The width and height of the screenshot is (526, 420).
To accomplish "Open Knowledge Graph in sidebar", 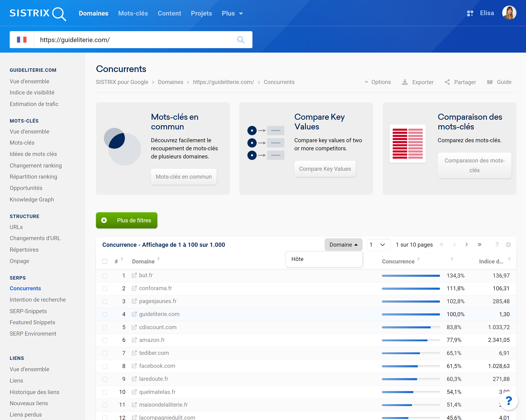I will click(32, 199).
